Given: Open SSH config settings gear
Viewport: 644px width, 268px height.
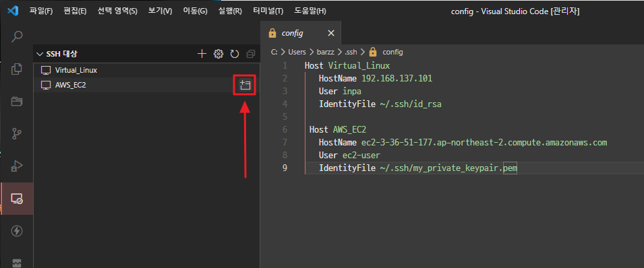Looking at the screenshot, I should pyautogui.click(x=218, y=54).
